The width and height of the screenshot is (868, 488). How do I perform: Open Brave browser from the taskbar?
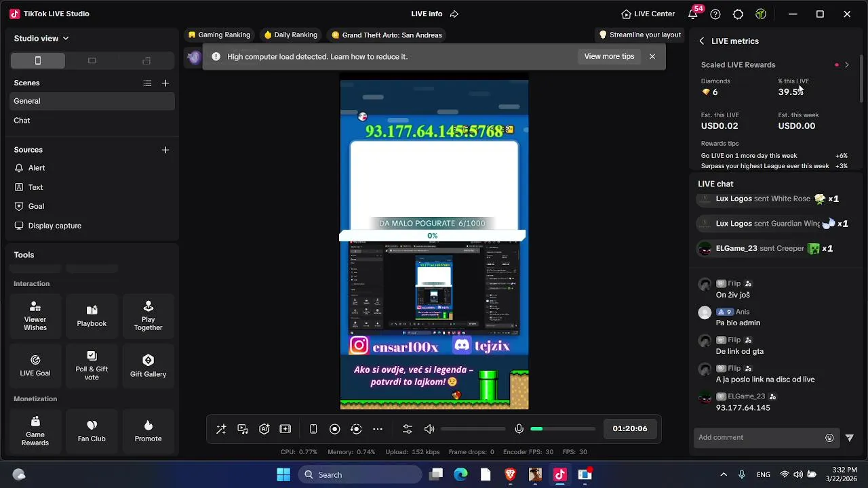(511, 474)
